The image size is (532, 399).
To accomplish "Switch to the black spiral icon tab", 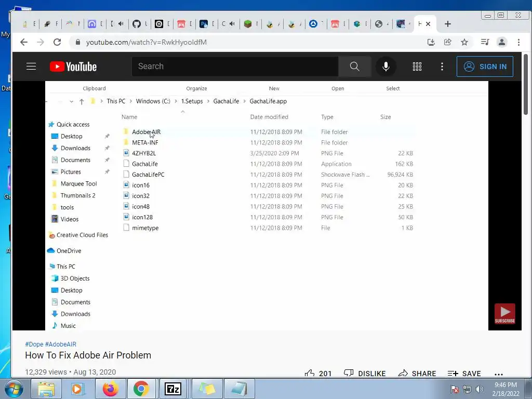I will pos(159,24).
